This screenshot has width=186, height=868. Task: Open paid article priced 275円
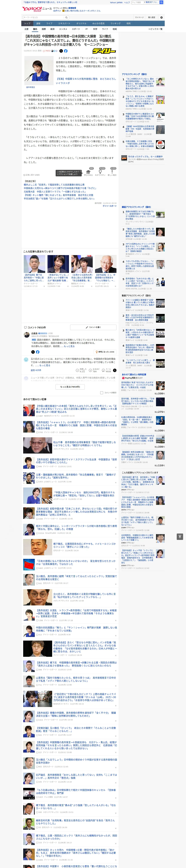point(143,405)
